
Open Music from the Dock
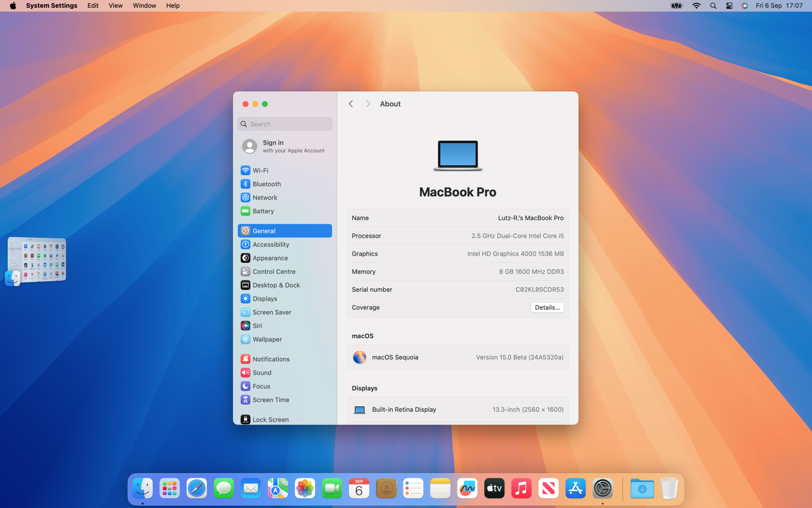click(521, 488)
